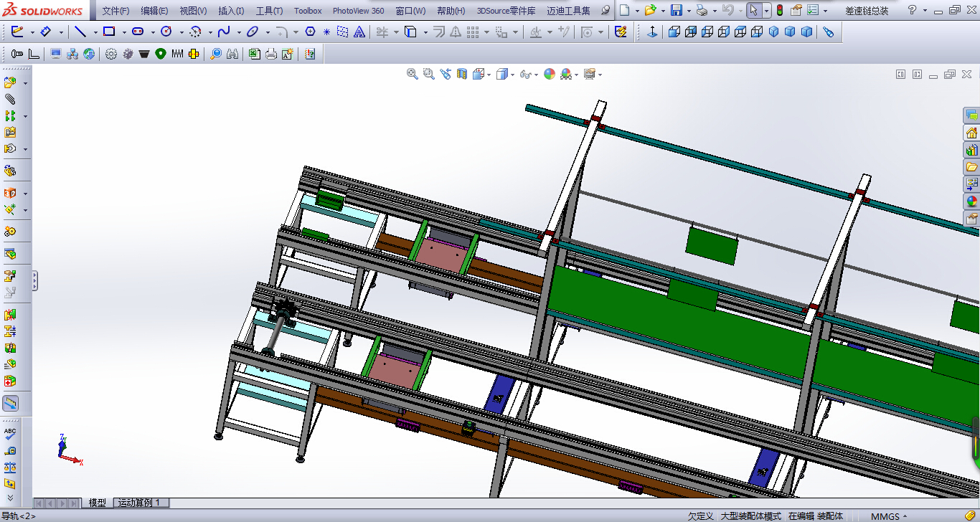Expand the left panel handle

pos(34,281)
